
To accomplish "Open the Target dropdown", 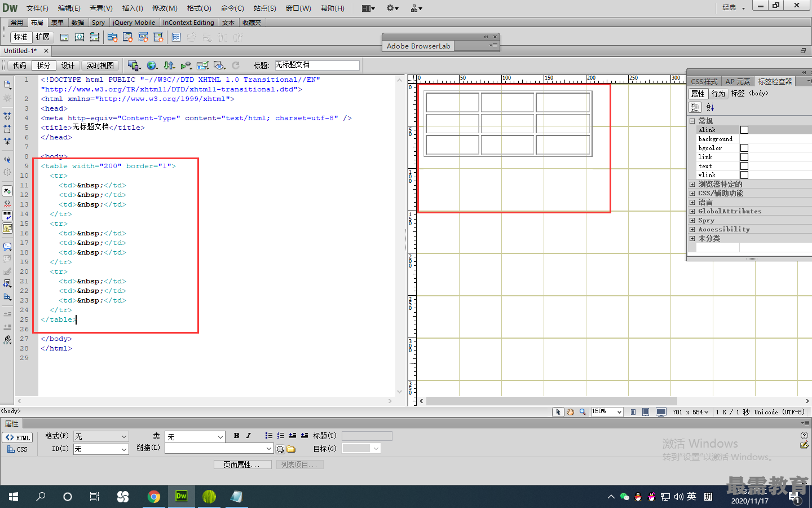I will 361,448.
